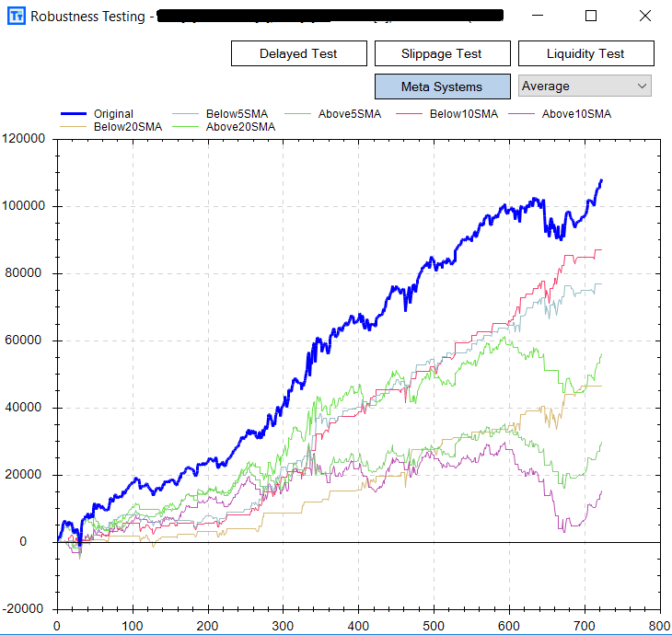672x635 pixels.
Task: Minimize the Robustness Testing window
Action: [x=540, y=16]
